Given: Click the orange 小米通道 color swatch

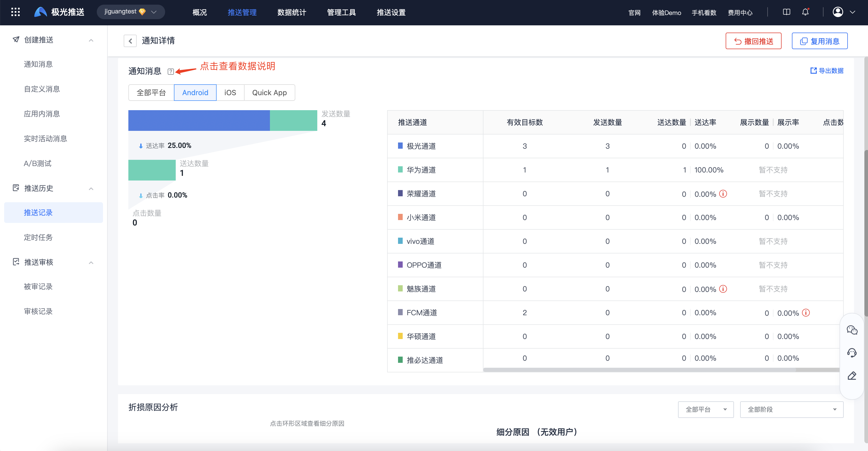Looking at the screenshot, I should 400,217.
